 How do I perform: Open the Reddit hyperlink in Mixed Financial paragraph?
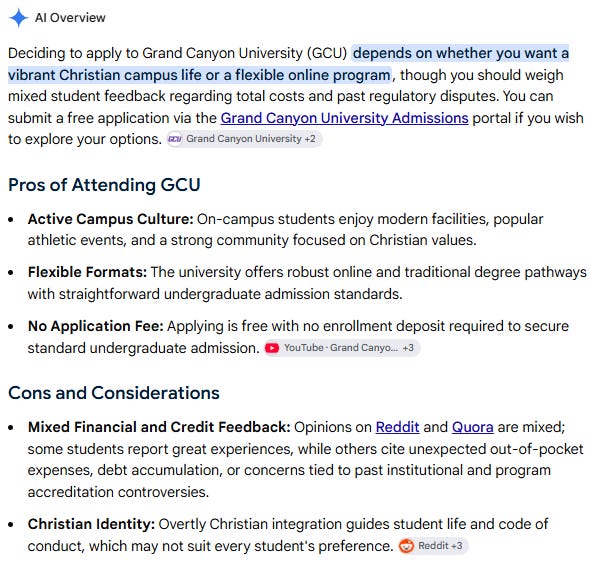click(397, 427)
